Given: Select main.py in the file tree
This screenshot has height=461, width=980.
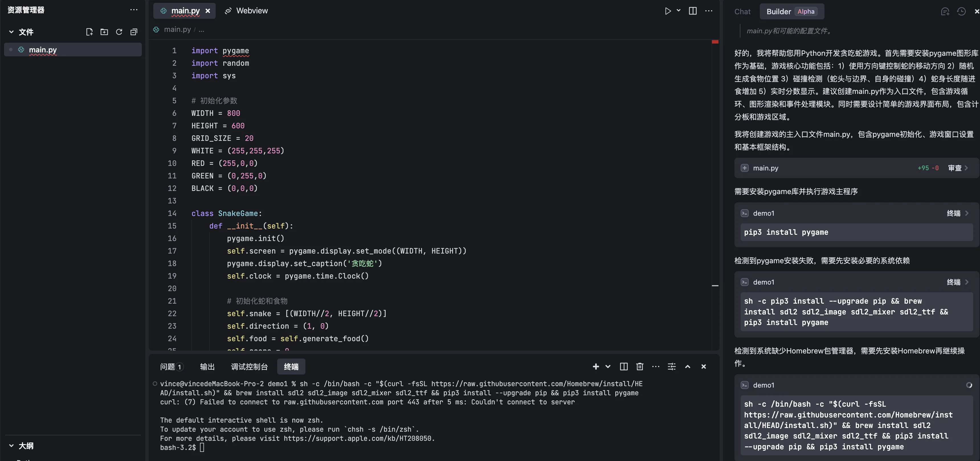Looking at the screenshot, I should 43,50.
